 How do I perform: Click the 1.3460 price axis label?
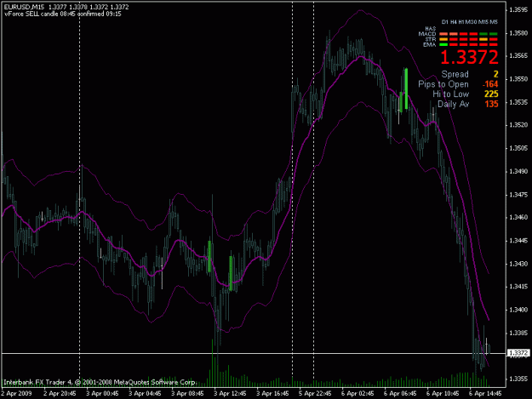click(518, 217)
